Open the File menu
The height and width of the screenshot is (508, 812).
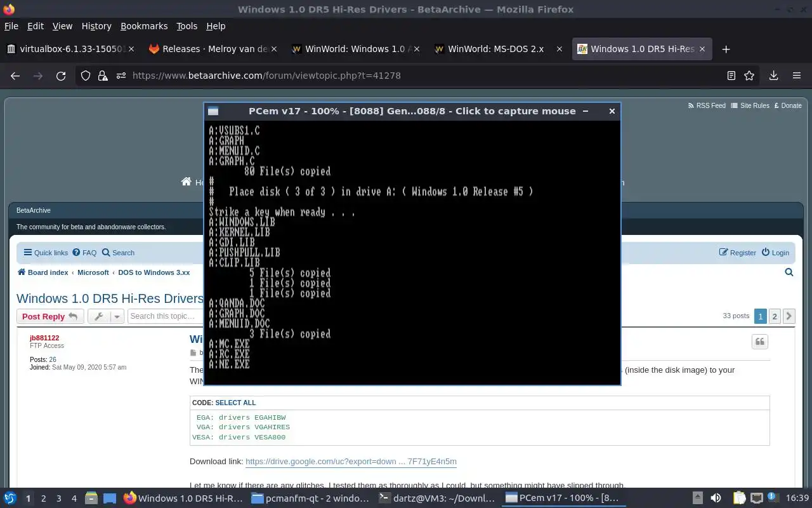[11, 26]
